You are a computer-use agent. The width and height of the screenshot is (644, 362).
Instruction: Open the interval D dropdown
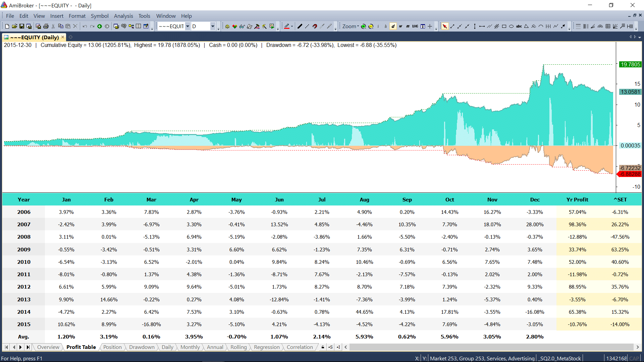click(x=213, y=26)
